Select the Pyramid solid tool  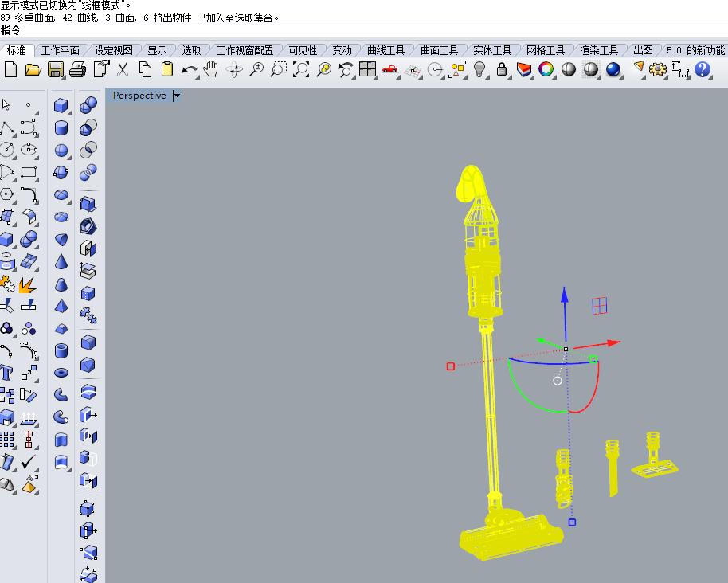coord(61,306)
